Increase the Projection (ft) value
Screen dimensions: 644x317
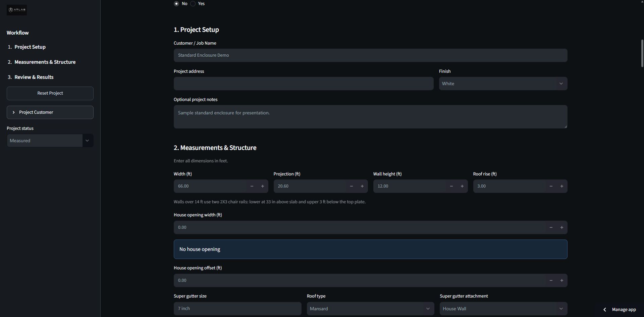[362, 186]
